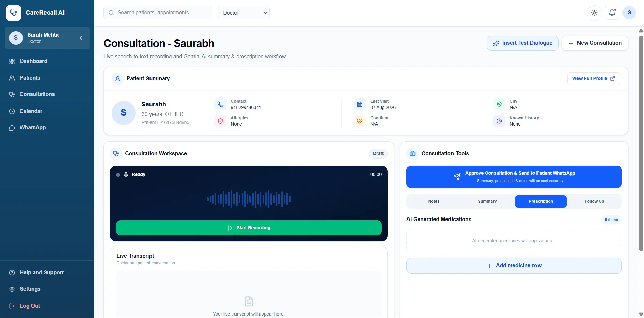Select the Prescription tab
The height and width of the screenshot is (318, 644).
(x=541, y=201)
